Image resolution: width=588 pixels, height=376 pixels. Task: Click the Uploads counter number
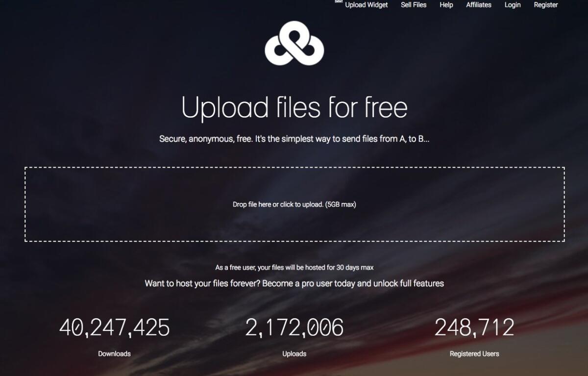[x=294, y=328]
